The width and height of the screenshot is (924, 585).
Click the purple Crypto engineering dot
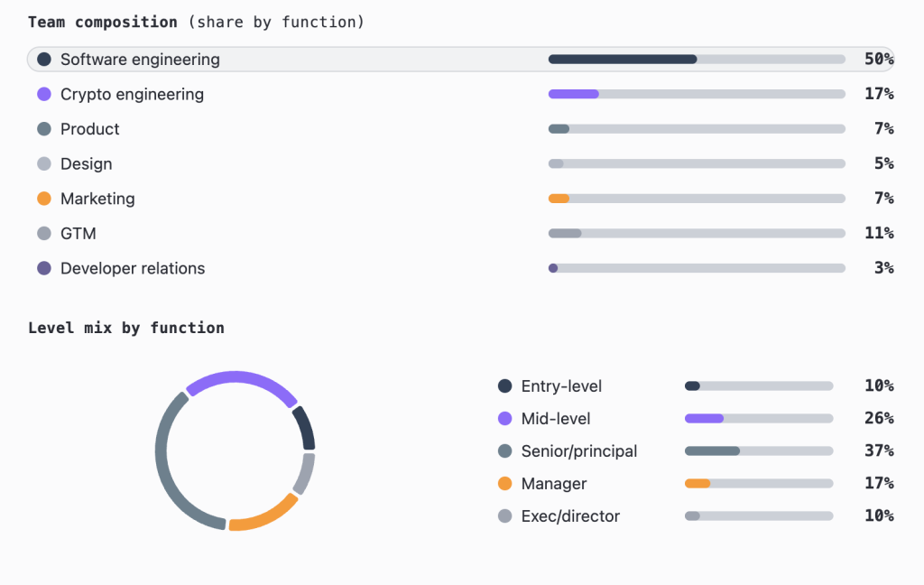tap(43, 94)
